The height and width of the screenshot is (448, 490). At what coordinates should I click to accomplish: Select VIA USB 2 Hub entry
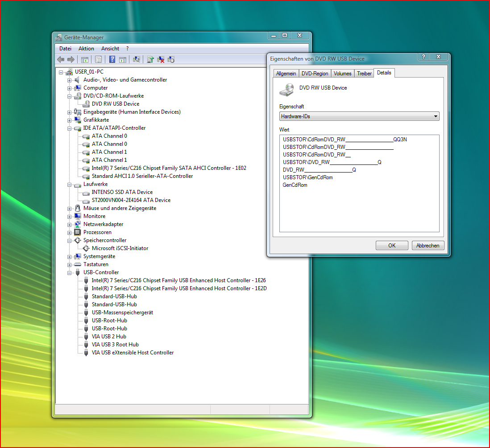[109, 337]
